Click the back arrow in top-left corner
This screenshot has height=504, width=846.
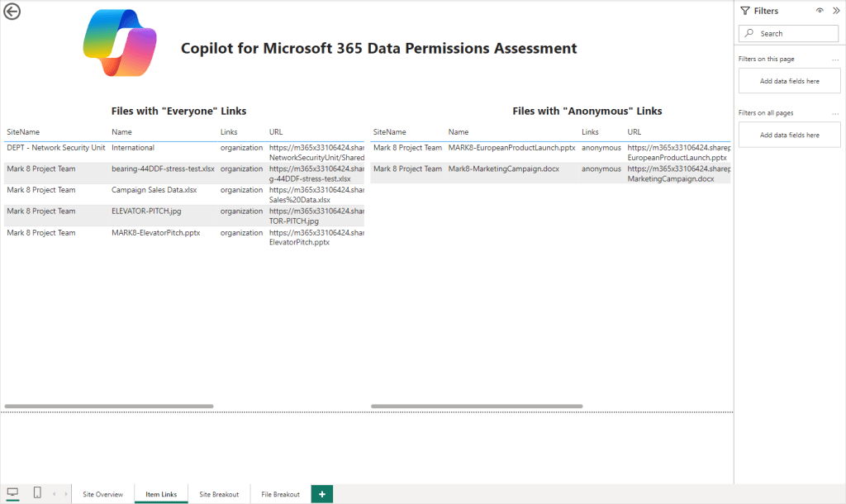point(12,12)
